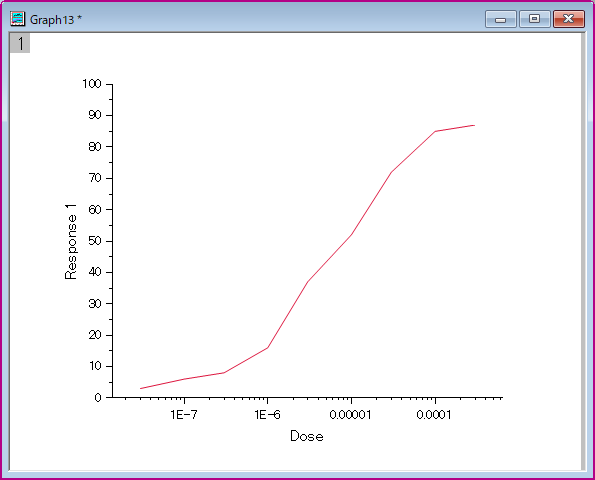Viewport: 595px width, 480px height.
Task: Click the Graph13 window icon
Action: tap(17, 19)
